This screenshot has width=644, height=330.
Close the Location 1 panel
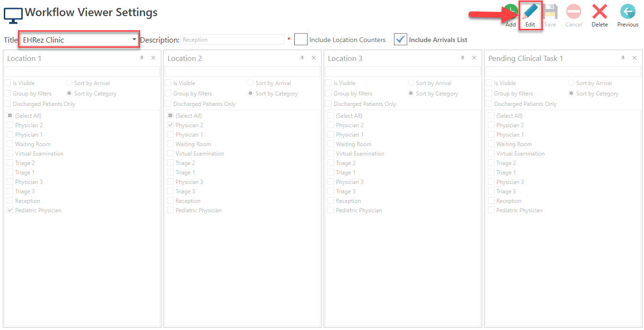153,58
